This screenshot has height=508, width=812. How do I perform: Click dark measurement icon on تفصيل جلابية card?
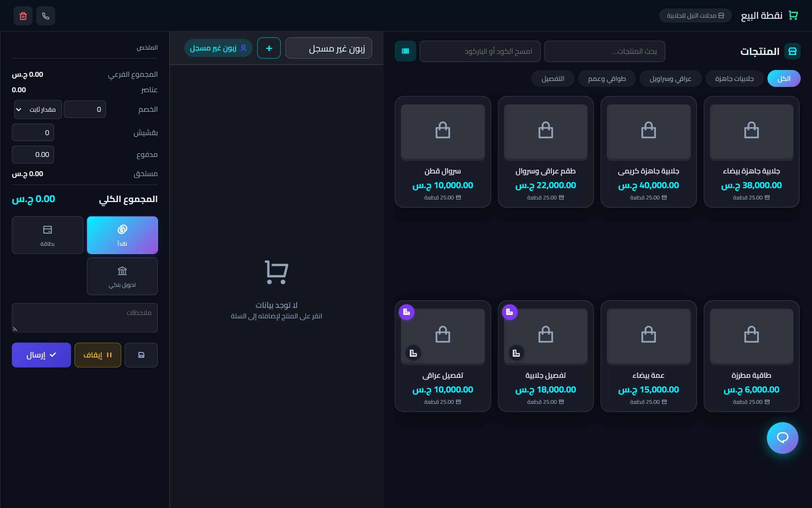click(516, 353)
